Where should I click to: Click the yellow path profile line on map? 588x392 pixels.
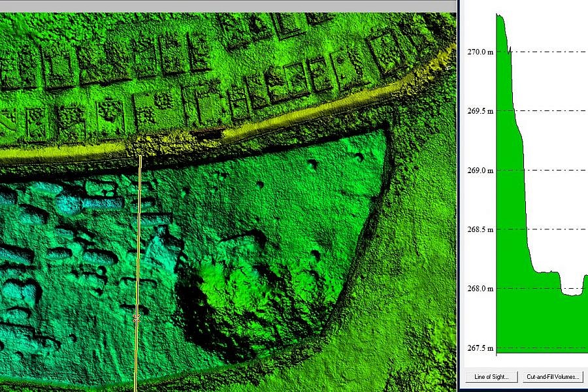coord(138,273)
